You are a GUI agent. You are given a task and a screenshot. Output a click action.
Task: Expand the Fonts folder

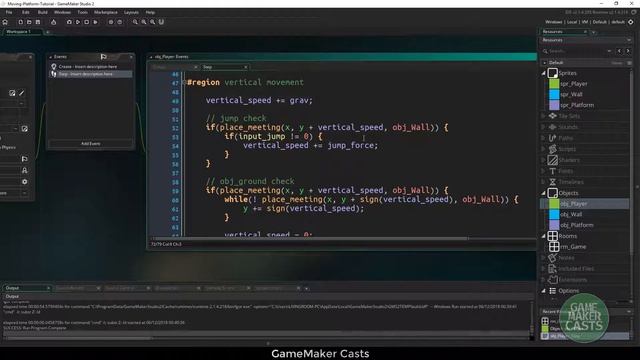(x=544, y=171)
